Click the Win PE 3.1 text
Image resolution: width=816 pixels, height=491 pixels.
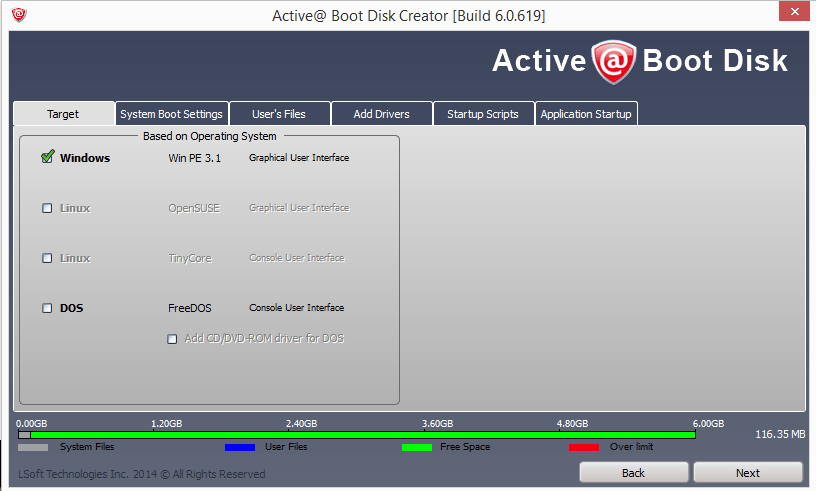195,158
